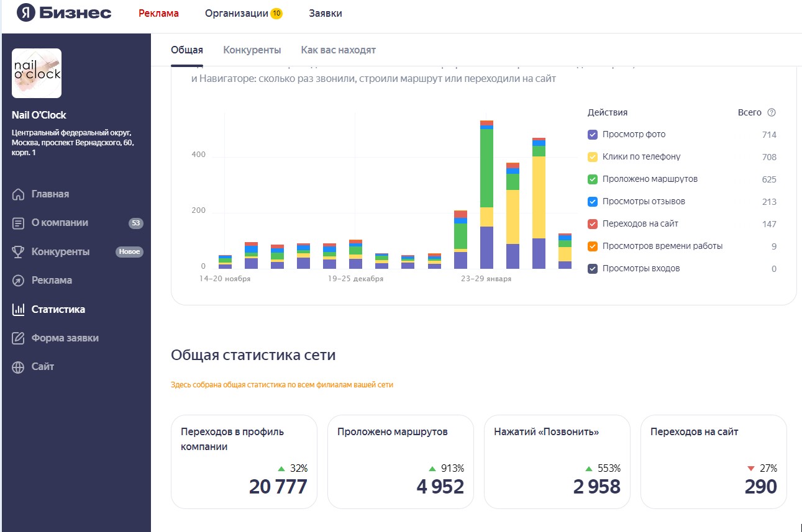Image resolution: width=802 pixels, height=532 pixels.
Task: Click the Форма заявки edit icon
Action: [x=19, y=338]
